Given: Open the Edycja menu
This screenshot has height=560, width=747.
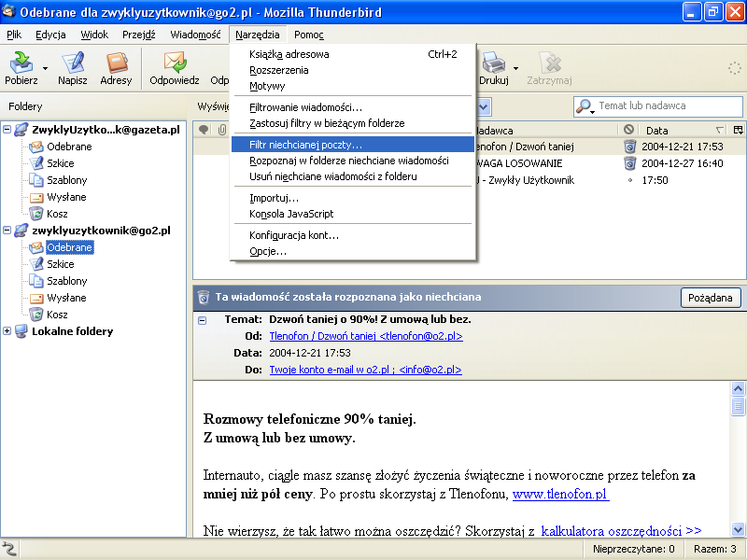Looking at the screenshot, I should point(50,35).
